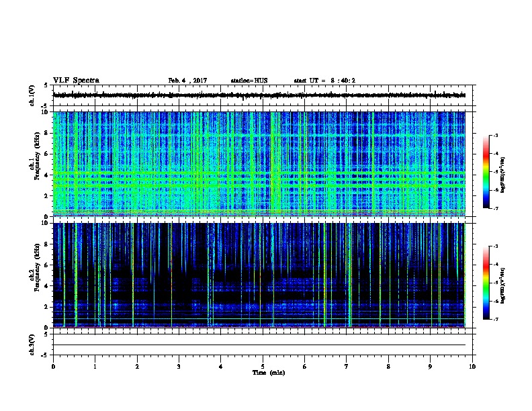Click time-axis tick label "5"

pos(263,367)
